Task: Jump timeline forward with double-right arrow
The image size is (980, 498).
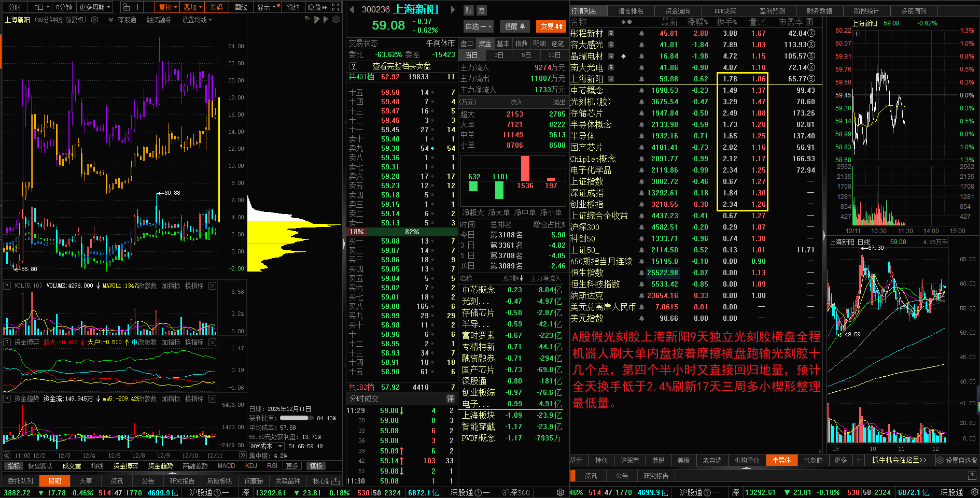Action: point(242,456)
